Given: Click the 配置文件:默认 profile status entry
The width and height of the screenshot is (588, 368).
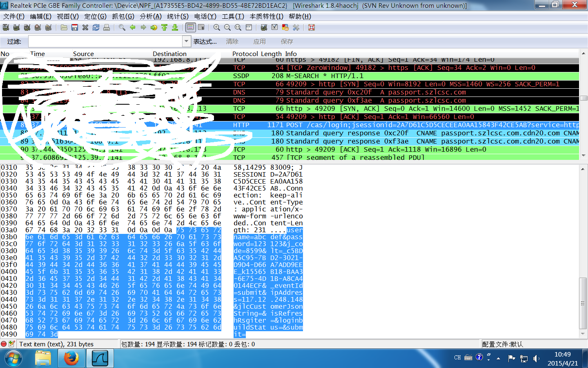Looking at the screenshot, I should coord(502,344).
